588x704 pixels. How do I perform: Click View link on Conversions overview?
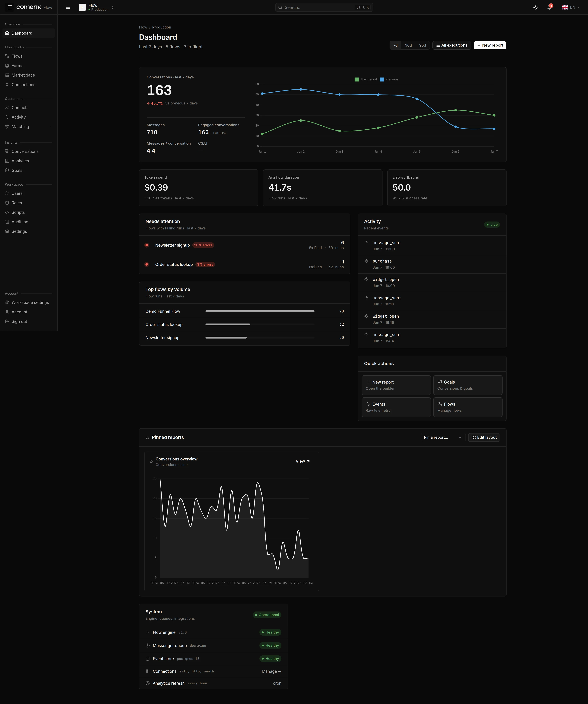coord(303,461)
